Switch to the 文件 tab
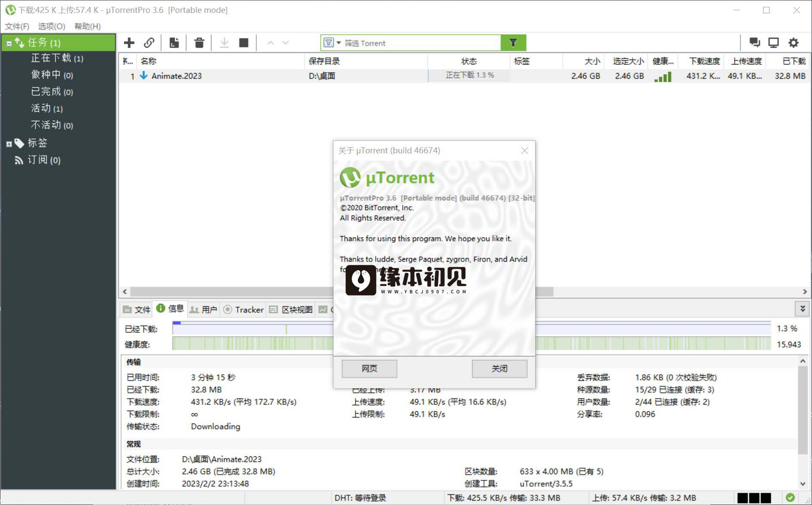The width and height of the screenshot is (812, 505). coord(137,310)
